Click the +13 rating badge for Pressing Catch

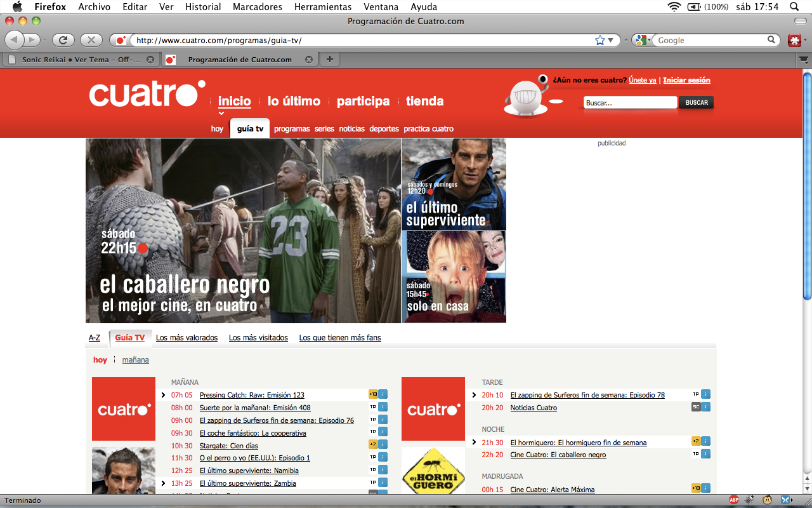point(373,394)
